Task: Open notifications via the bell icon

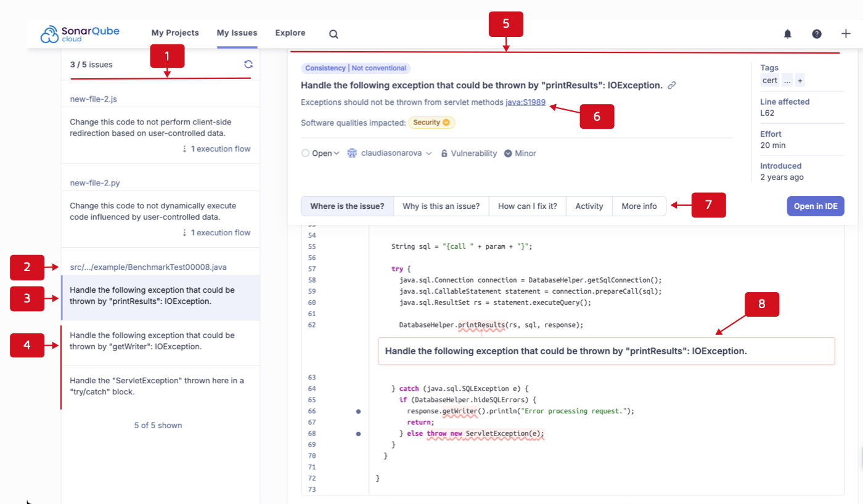Action: pos(787,34)
